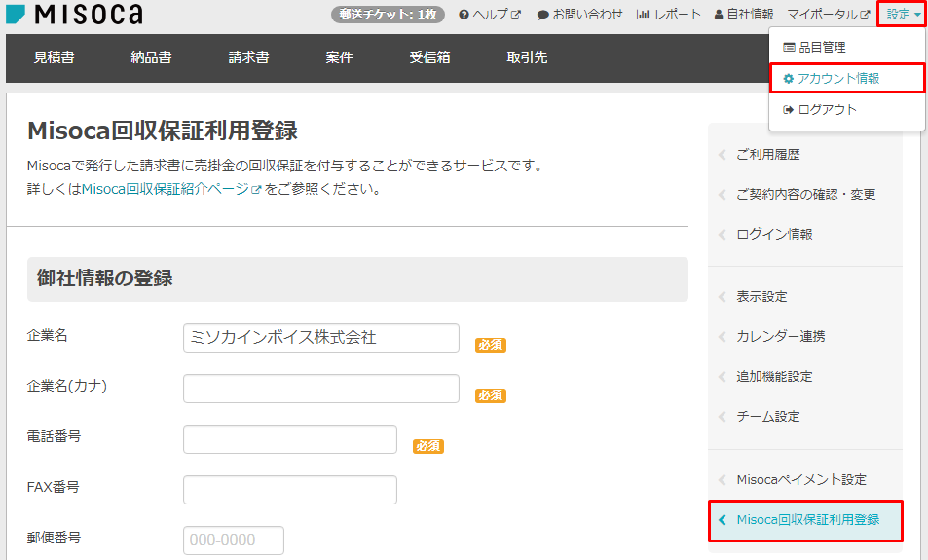Open the 自社情報 link

point(744,15)
